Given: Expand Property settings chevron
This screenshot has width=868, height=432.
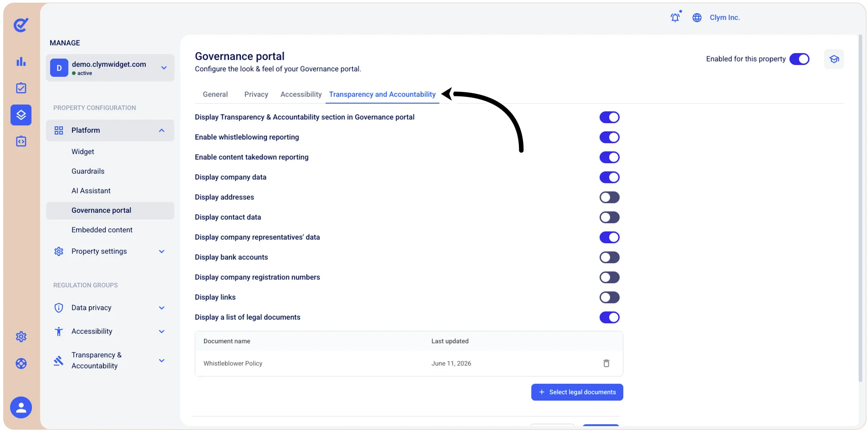Looking at the screenshot, I should (162, 252).
